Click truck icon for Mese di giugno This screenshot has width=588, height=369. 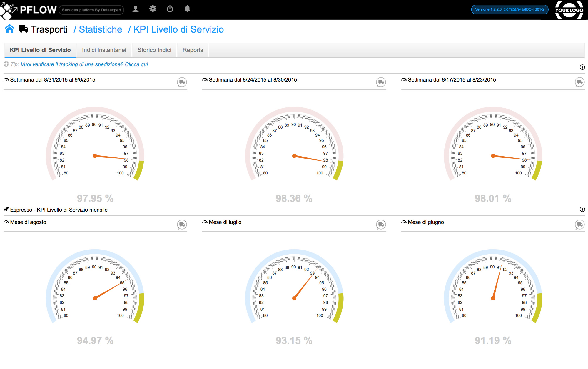coord(580,225)
